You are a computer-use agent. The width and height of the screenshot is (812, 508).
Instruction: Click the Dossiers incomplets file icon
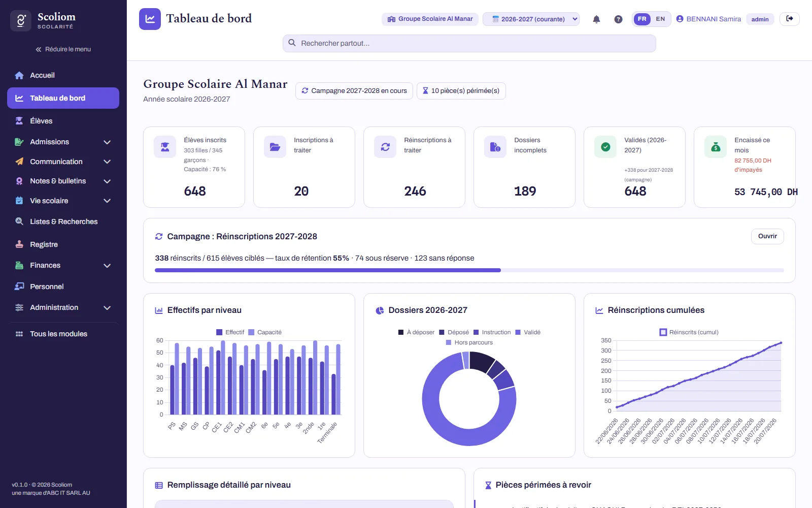495,147
